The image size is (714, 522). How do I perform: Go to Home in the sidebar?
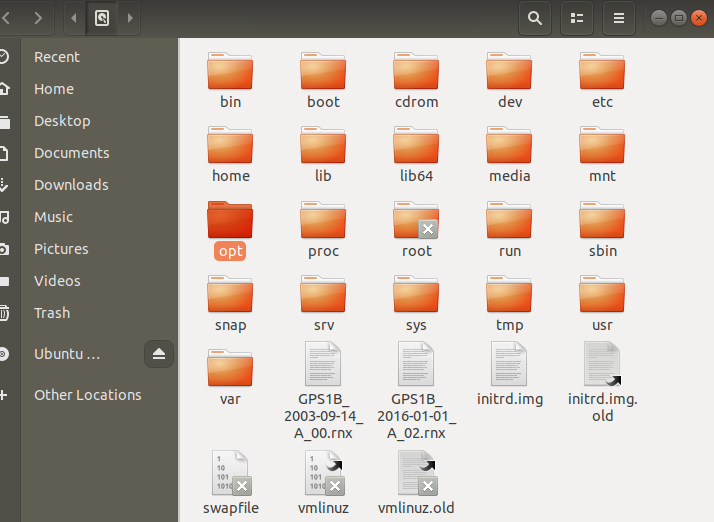(89, 89)
